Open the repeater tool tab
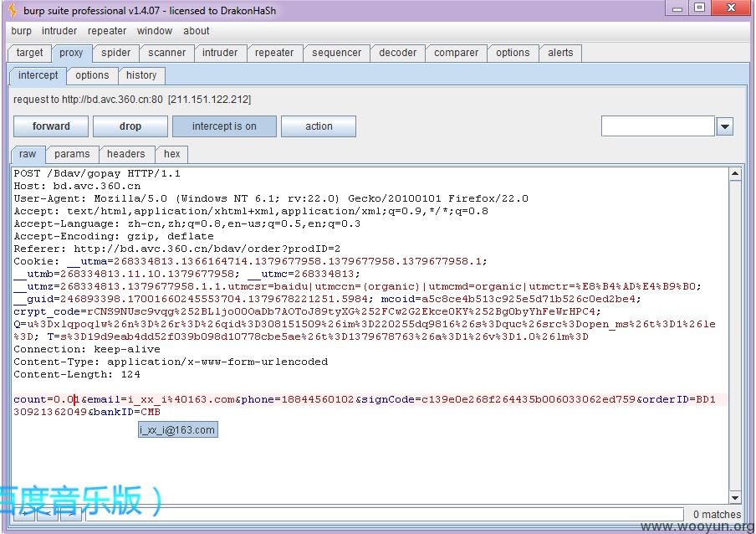This screenshot has width=756, height=534. click(274, 53)
